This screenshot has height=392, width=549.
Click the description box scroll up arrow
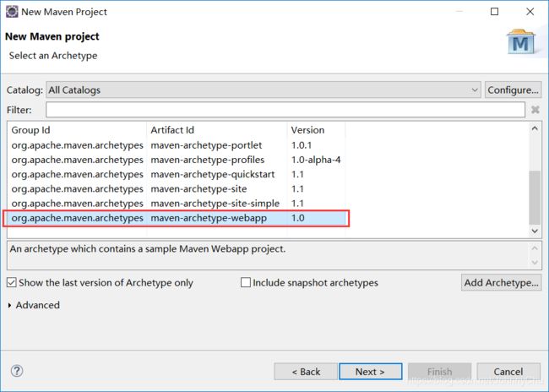[x=535, y=248]
